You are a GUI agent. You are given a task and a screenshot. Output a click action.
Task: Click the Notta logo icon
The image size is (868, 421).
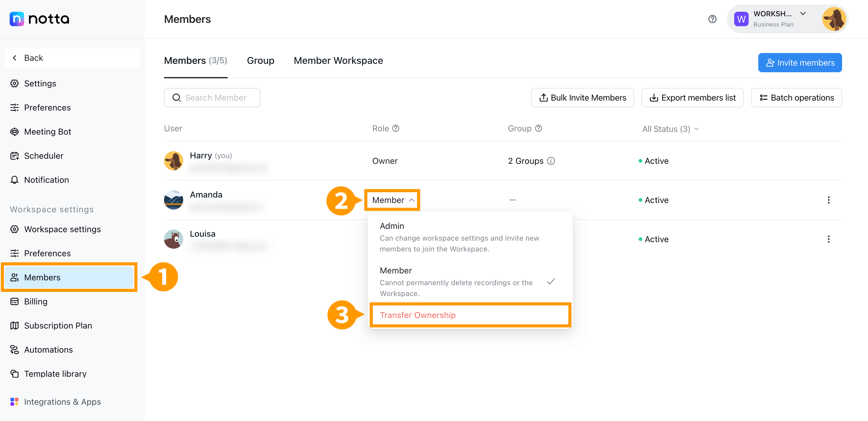click(17, 19)
